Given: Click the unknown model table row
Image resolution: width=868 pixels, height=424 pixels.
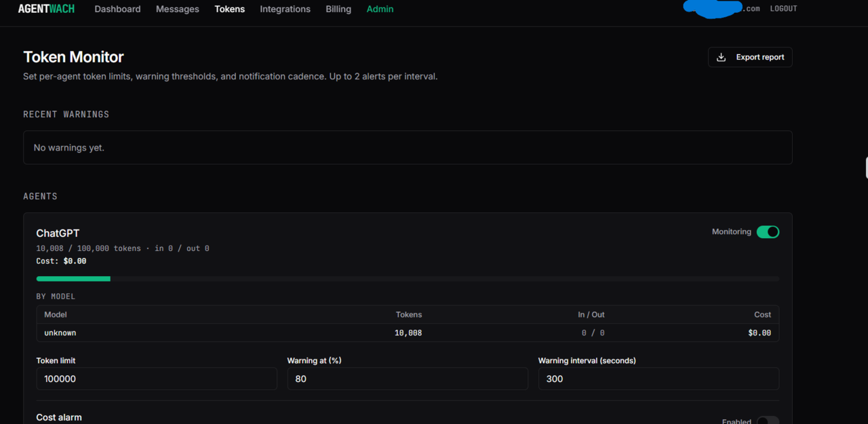Looking at the screenshot, I should coord(408,333).
